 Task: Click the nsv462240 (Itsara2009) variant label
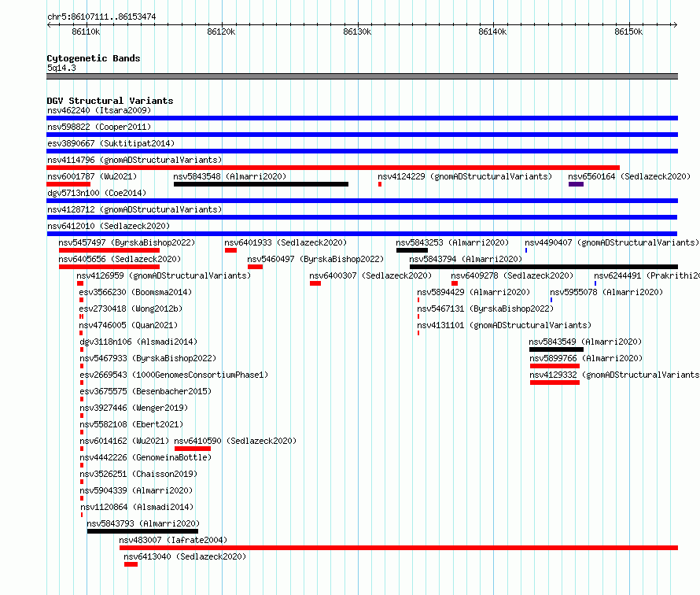[99, 110]
